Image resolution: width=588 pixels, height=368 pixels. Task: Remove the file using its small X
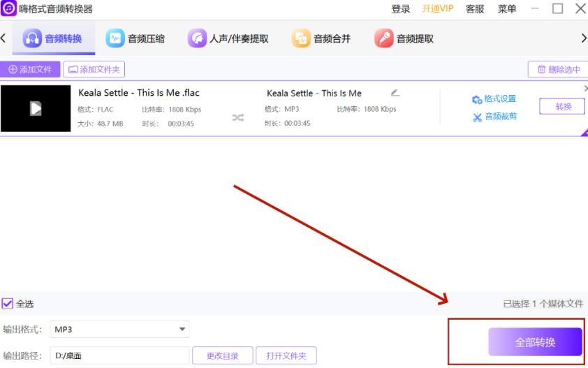pyautogui.click(x=585, y=89)
